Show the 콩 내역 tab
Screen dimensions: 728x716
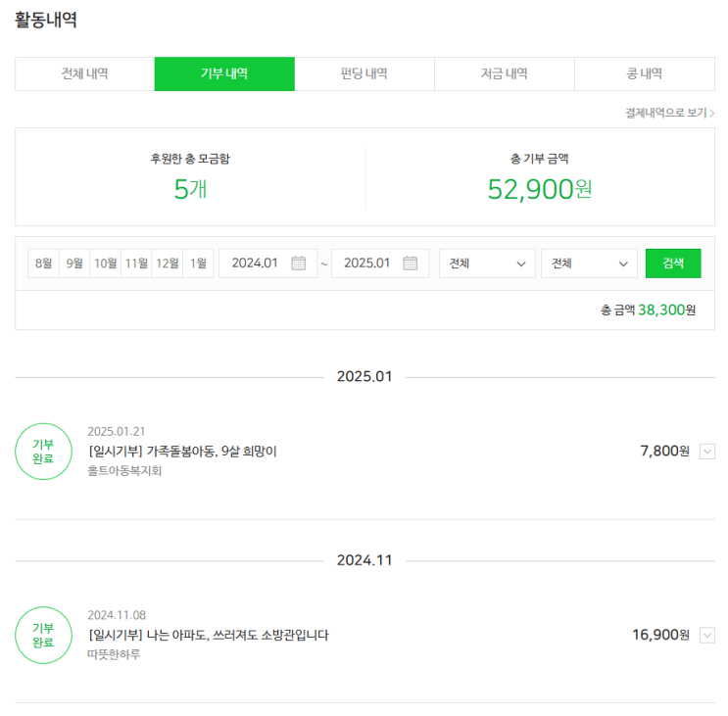[644, 74]
